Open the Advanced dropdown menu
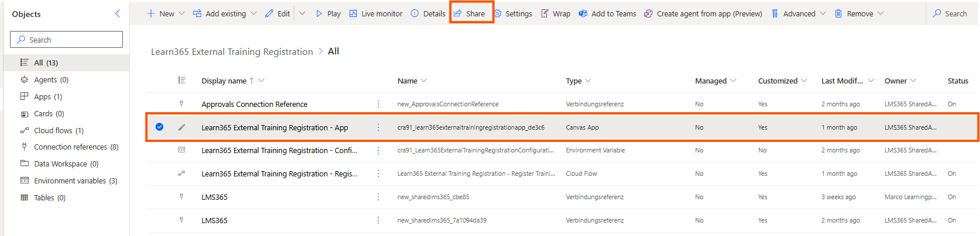The image size is (980, 236). (x=823, y=13)
